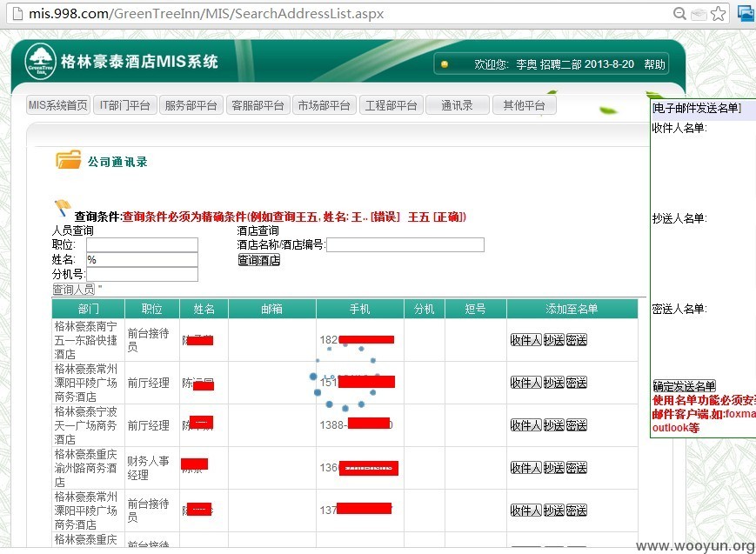
Task: Focus the 分机号 input field
Action: [x=142, y=274]
